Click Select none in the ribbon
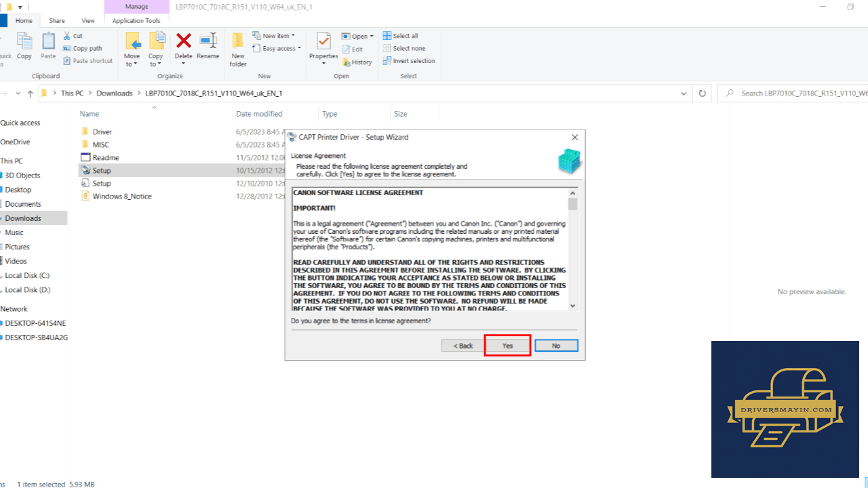This screenshot has height=488, width=868. coord(403,48)
